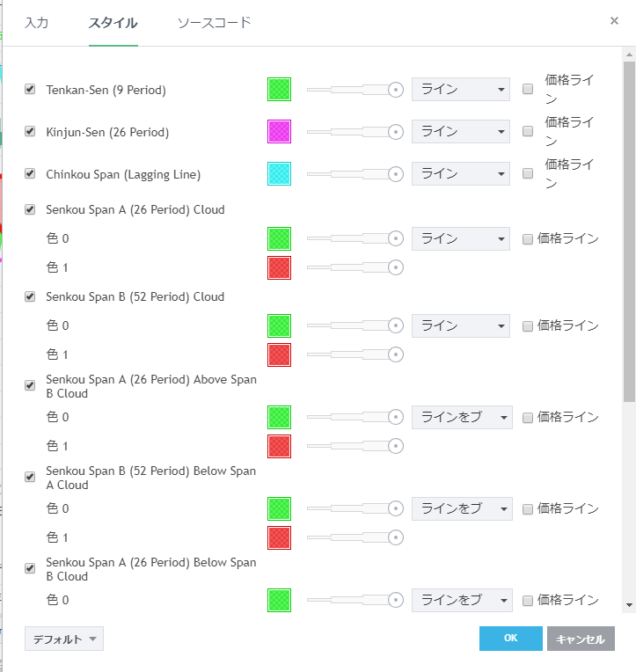This screenshot has height=672, width=636.
Task: Click the キャンセル button
Action: coord(581,639)
